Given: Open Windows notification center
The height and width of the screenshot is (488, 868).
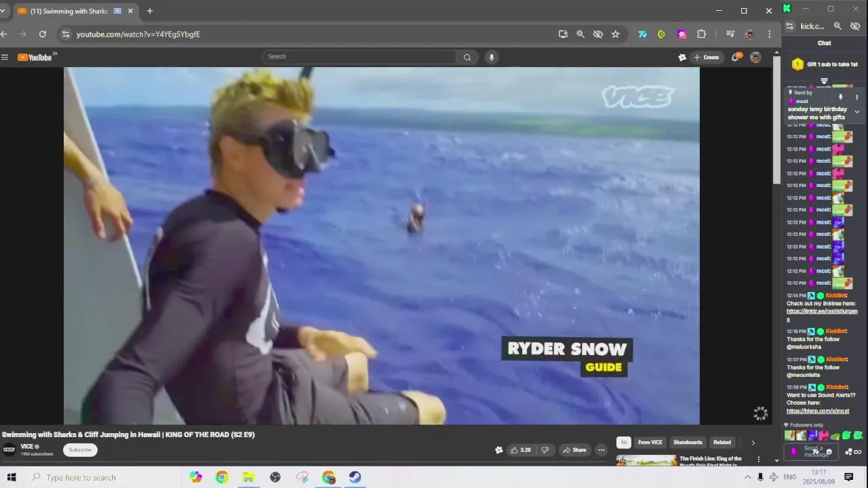Looking at the screenshot, I should 848,477.
